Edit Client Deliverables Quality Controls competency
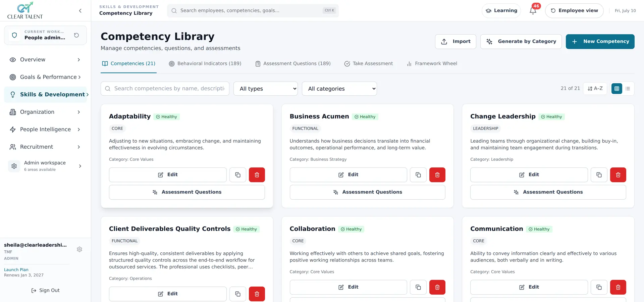Screen dimensions: 644x302 pyautogui.click(x=168, y=294)
